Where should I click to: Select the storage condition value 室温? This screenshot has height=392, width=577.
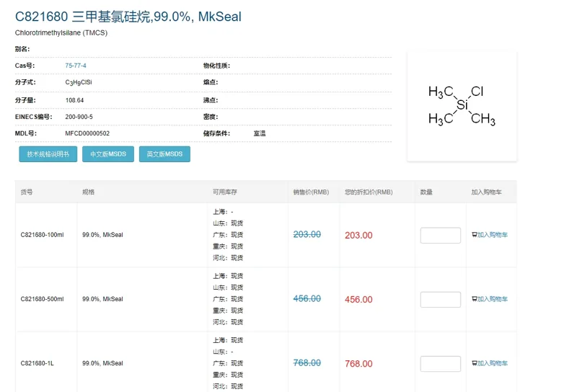[260, 133]
